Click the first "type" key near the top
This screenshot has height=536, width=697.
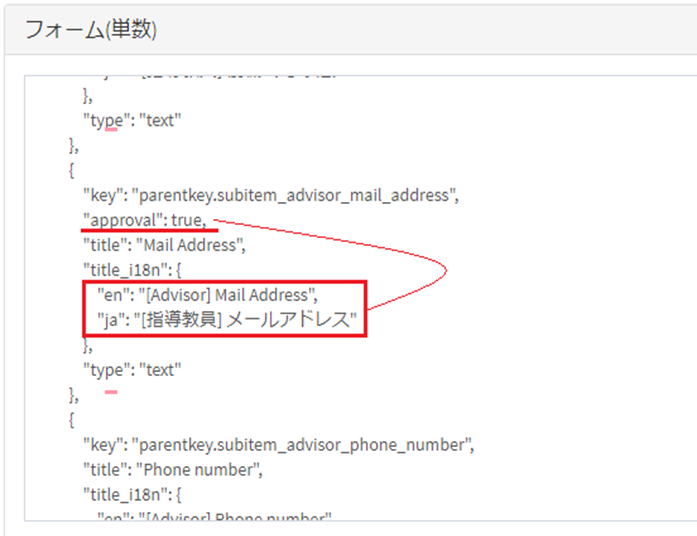point(107,121)
